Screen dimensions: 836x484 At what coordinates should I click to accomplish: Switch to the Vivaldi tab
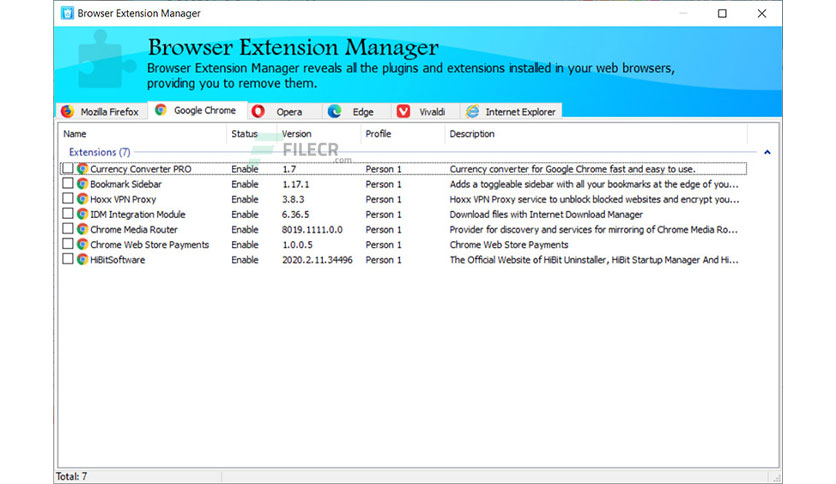425,111
